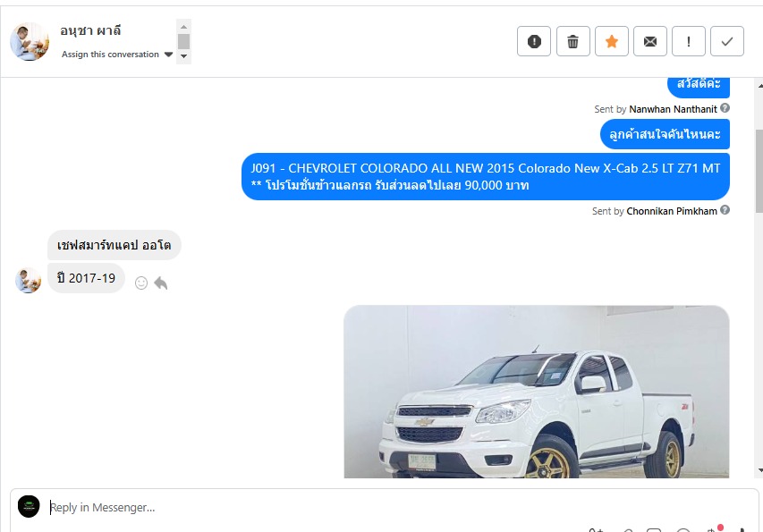This screenshot has height=532, width=763.
Task: Click the Nanwhan Nanthanit sender name
Action: pyautogui.click(x=673, y=109)
